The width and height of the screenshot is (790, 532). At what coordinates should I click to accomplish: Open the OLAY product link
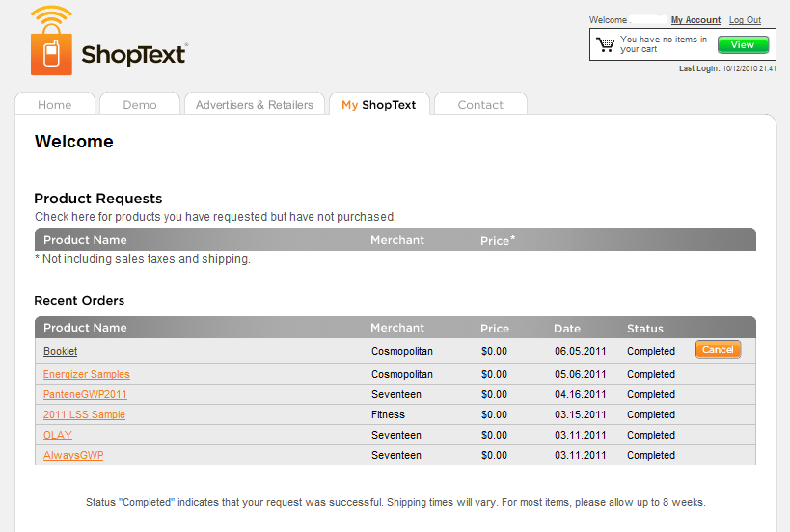pos(57,435)
